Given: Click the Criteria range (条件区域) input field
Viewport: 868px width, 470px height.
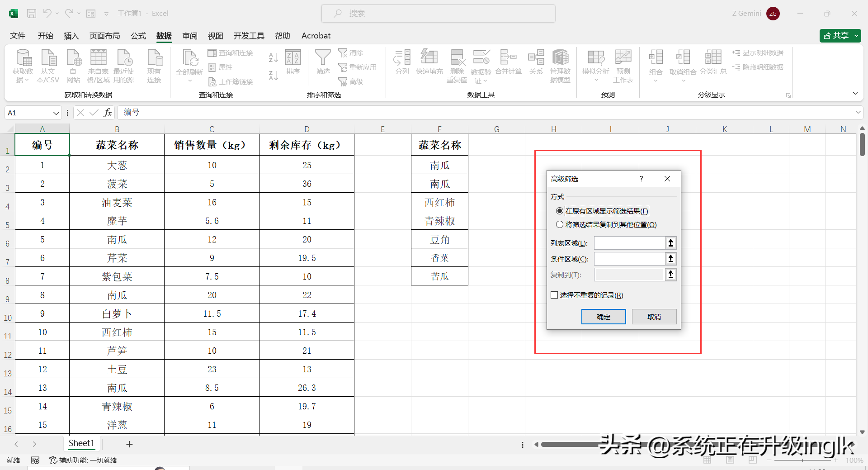Looking at the screenshot, I should 629,259.
